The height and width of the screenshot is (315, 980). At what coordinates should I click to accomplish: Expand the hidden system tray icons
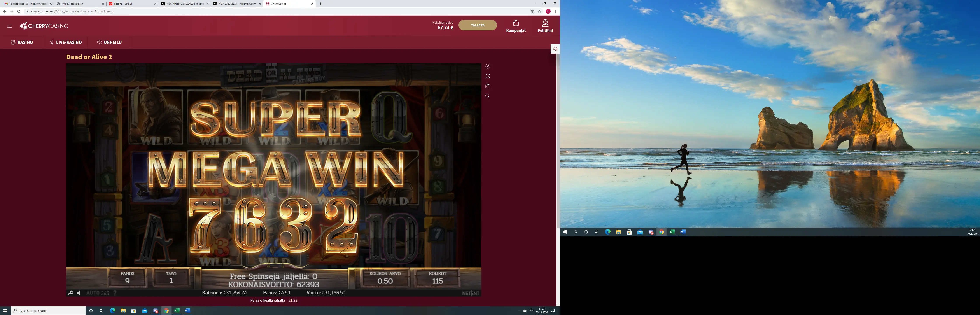tap(519, 311)
